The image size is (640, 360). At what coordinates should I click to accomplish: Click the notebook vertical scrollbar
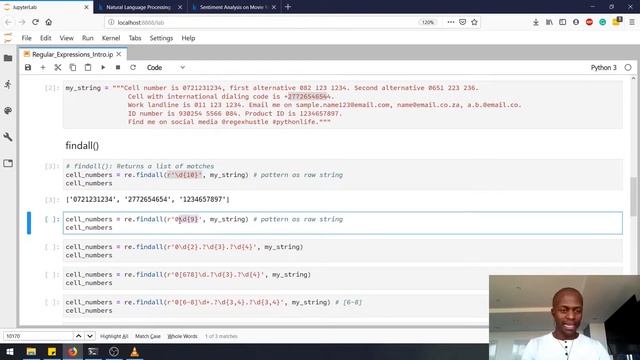tap(633, 197)
